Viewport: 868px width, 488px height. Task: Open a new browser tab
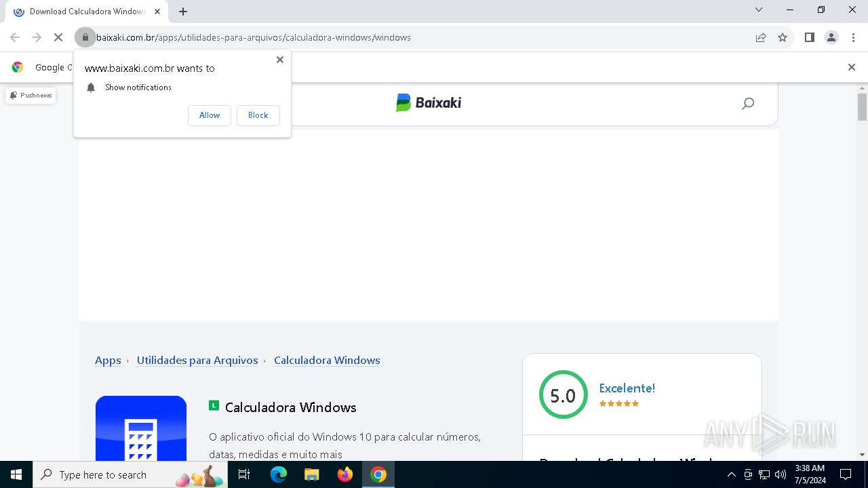click(183, 12)
